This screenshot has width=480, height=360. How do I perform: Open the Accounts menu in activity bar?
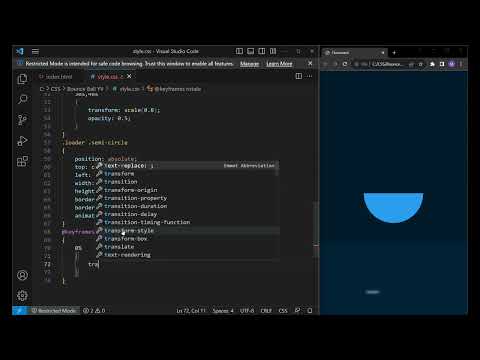22,275
